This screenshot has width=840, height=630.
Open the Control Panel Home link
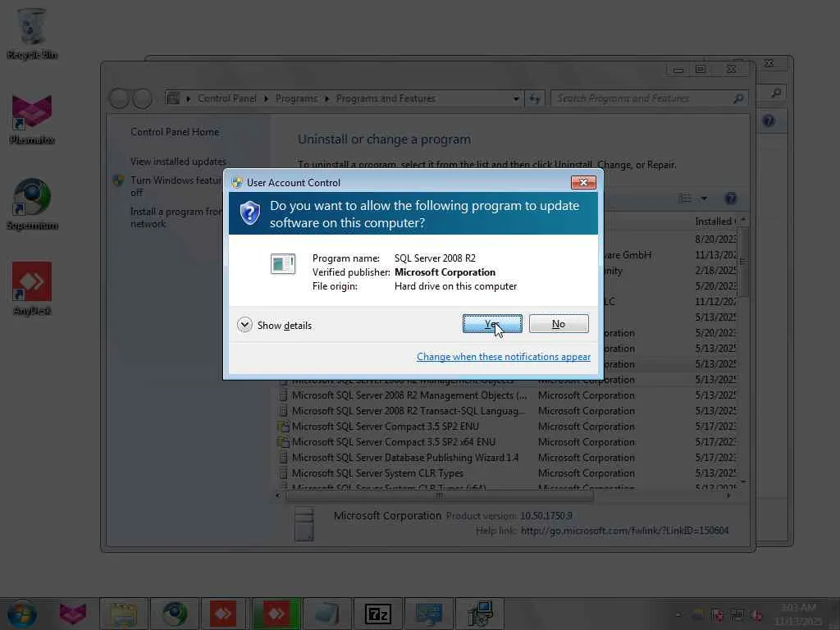(175, 132)
